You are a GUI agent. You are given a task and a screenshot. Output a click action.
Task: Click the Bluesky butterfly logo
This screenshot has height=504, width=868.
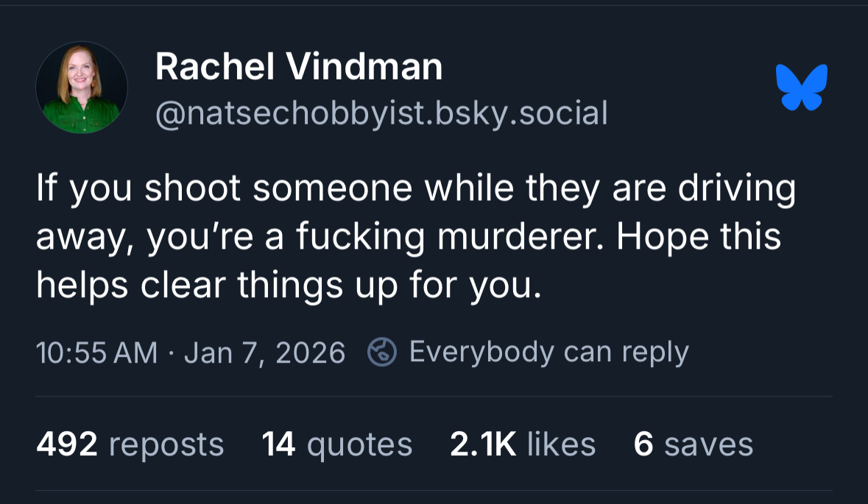pyautogui.click(x=802, y=87)
